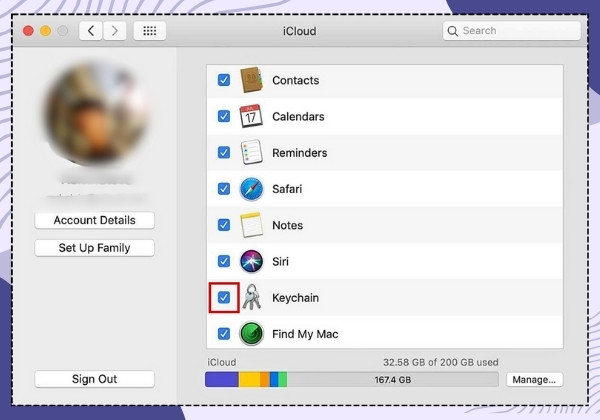Uncheck the Keychain checkbox
Screen dimensions: 600x420
(224, 297)
